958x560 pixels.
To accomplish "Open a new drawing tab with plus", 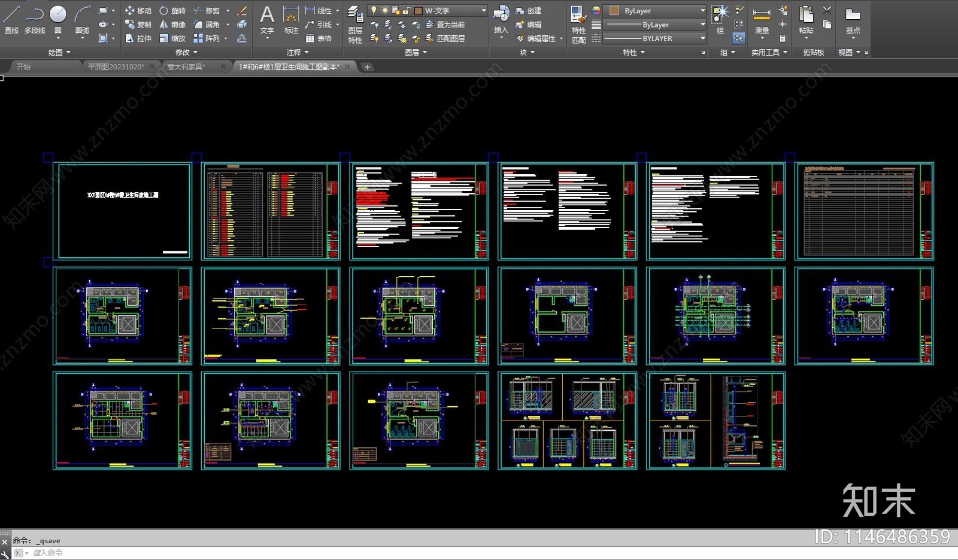I will [x=367, y=67].
